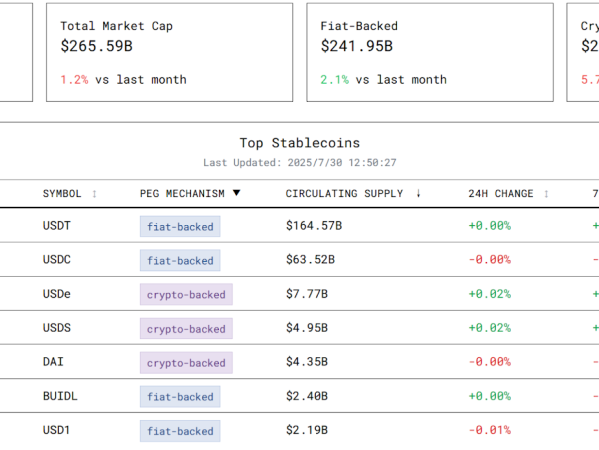The width and height of the screenshot is (599, 450).
Task: Click 1.2% vs last month text
Action: point(123,79)
